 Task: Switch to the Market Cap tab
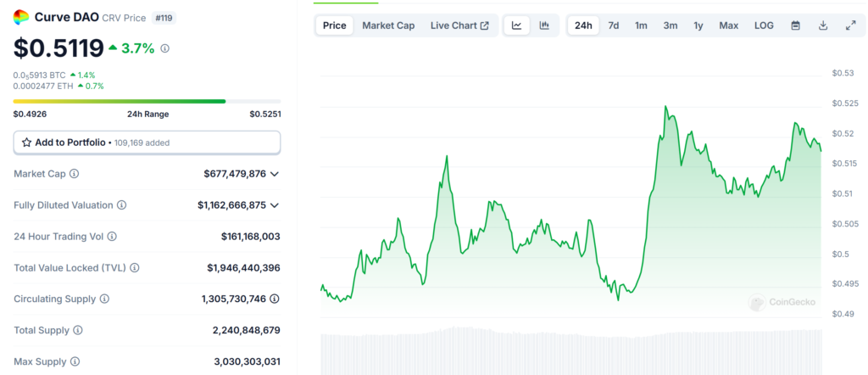click(x=388, y=25)
